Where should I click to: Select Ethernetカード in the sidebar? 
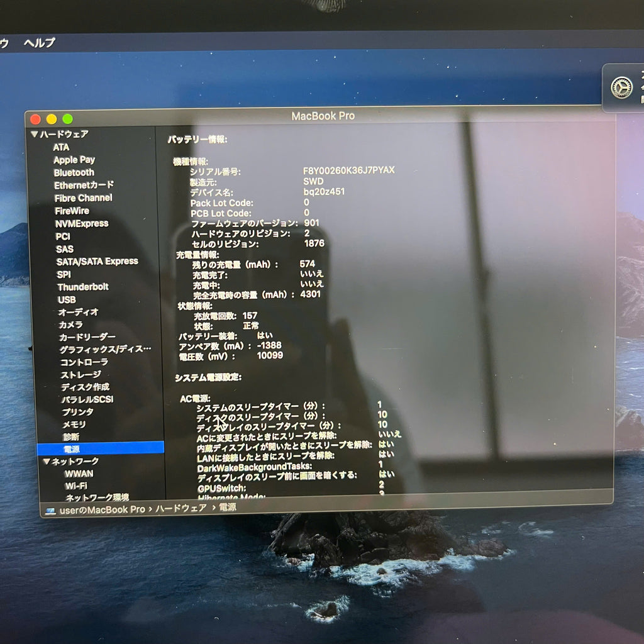click(x=84, y=186)
